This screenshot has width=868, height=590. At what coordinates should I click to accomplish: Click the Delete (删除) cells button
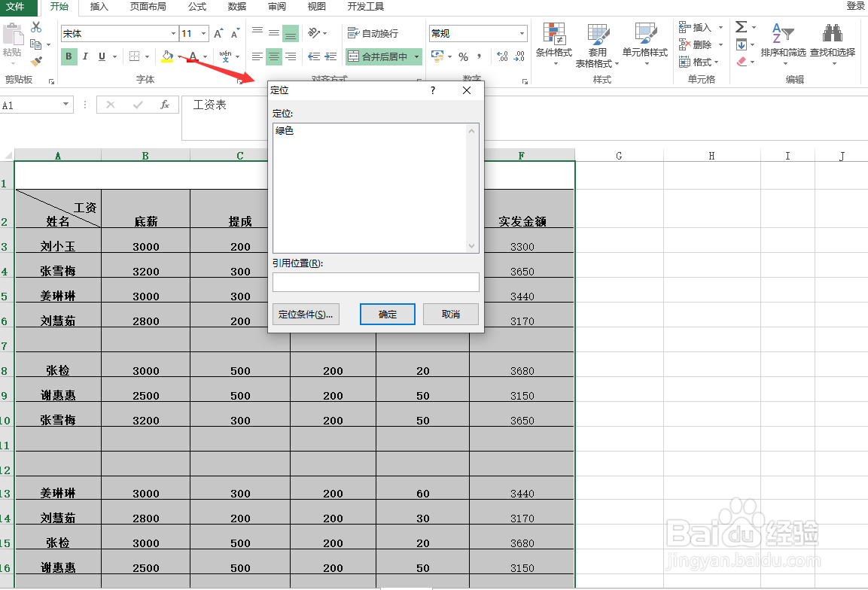696,45
